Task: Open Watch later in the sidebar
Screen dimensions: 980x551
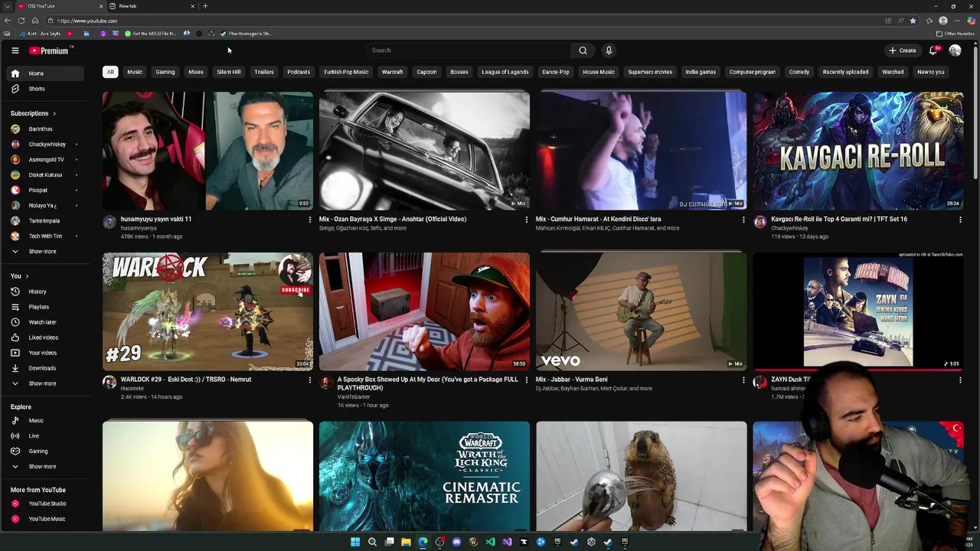Action: click(x=46, y=322)
